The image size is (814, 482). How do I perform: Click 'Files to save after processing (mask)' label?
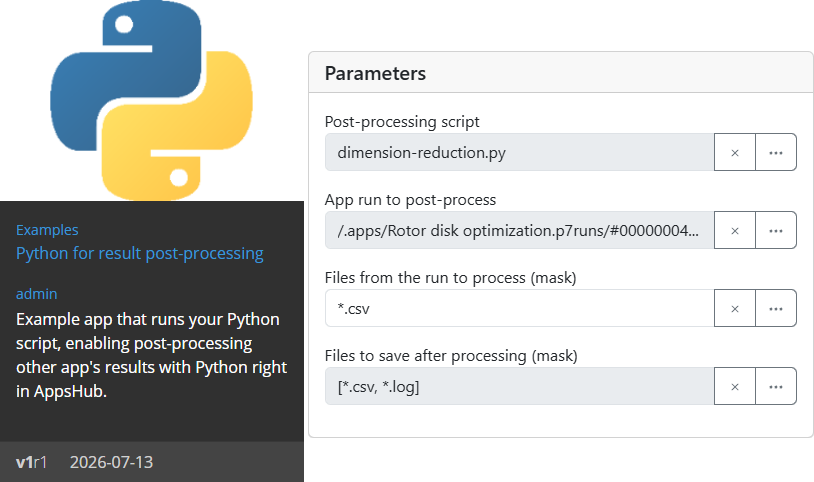pyautogui.click(x=451, y=356)
